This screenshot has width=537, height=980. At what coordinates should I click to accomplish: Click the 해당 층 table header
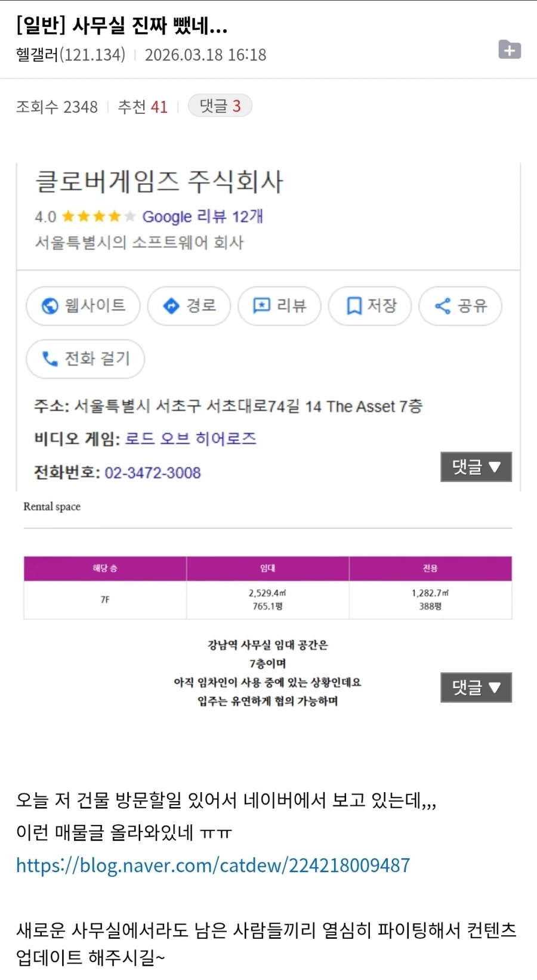point(104,568)
